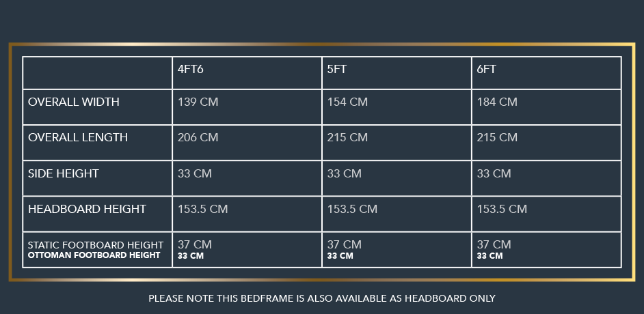644x314 pixels.
Task: Click 37 CM static footboard under 4FT6
Action: click(x=195, y=244)
